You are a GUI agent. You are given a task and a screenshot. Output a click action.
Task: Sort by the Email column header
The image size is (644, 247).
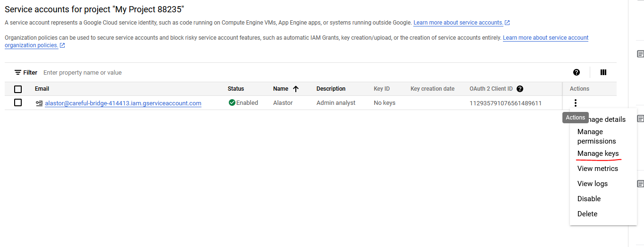coord(42,89)
